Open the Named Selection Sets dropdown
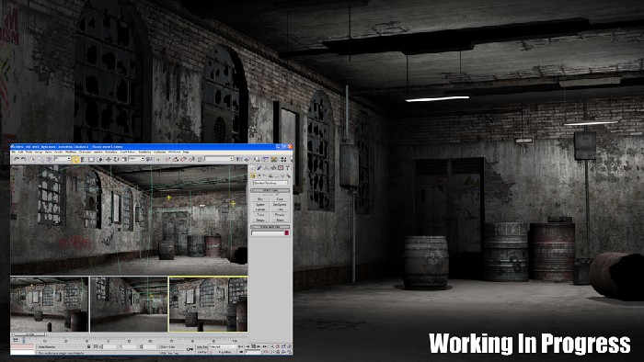The image size is (644, 362). 219,159
